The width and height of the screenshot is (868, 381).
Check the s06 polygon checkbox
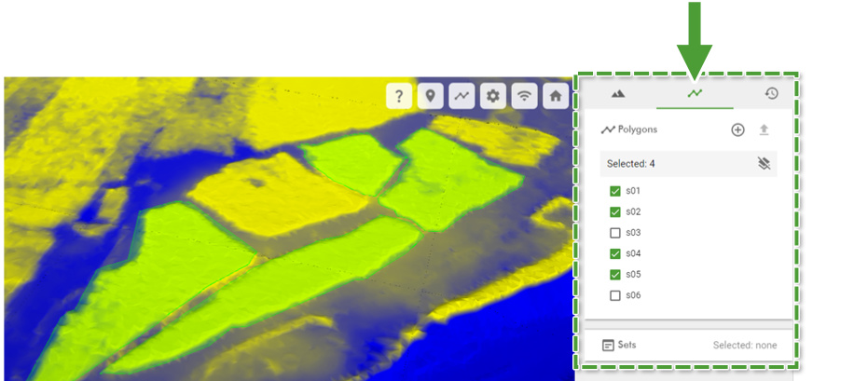614,295
